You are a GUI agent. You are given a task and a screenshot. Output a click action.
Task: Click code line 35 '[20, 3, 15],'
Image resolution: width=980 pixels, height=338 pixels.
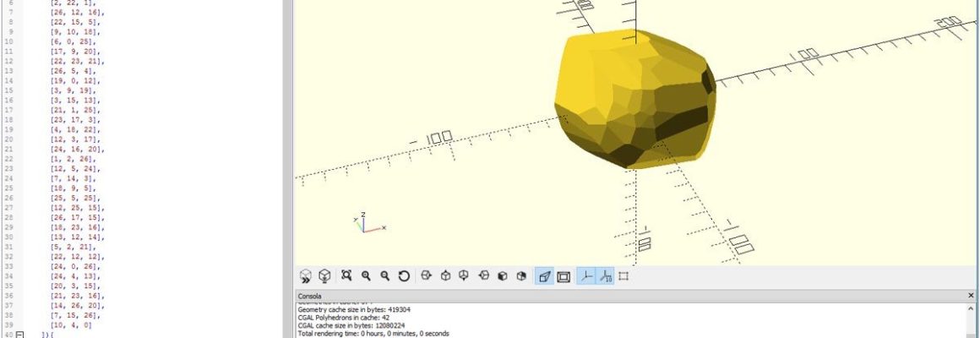click(x=75, y=286)
